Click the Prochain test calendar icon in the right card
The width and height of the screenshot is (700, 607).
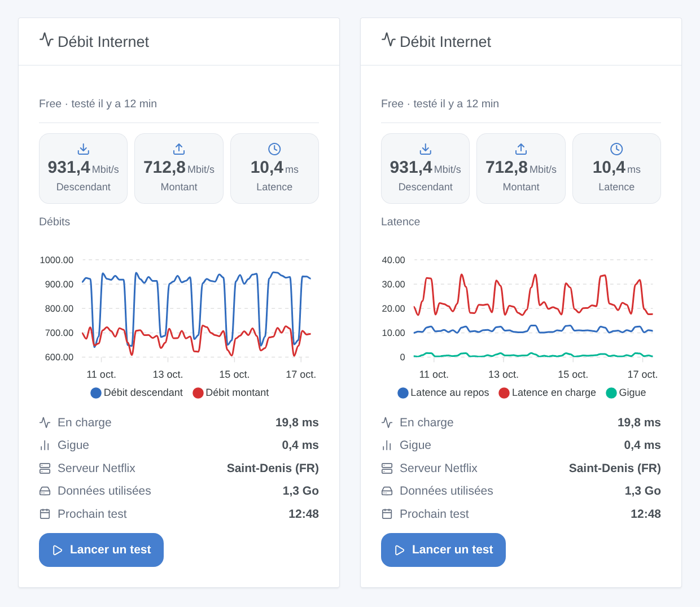tap(387, 514)
